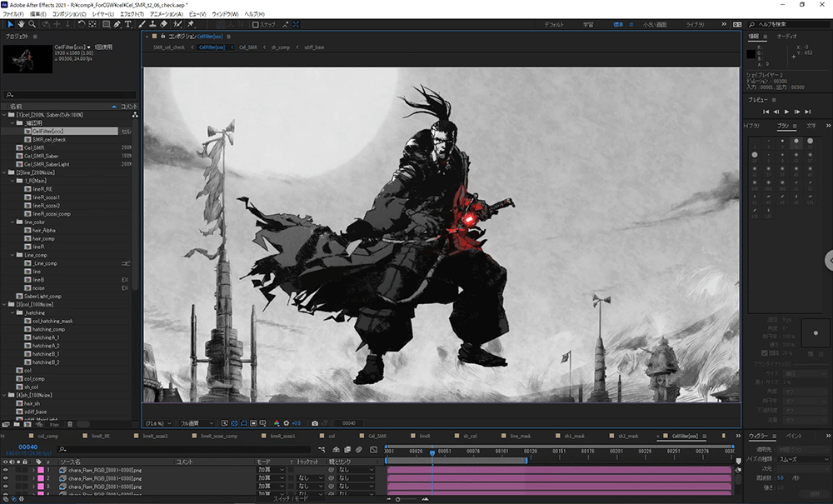Click the hide shy layers icon in timeline

336,449
